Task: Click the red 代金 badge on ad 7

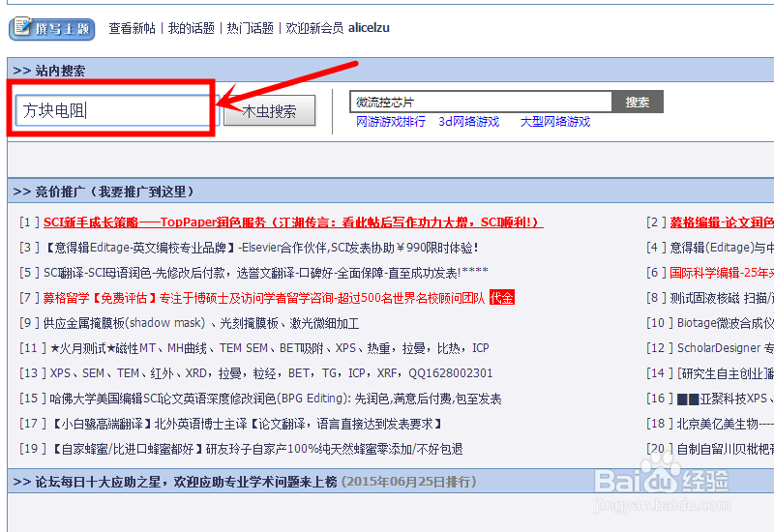Action: pyautogui.click(x=502, y=298)
